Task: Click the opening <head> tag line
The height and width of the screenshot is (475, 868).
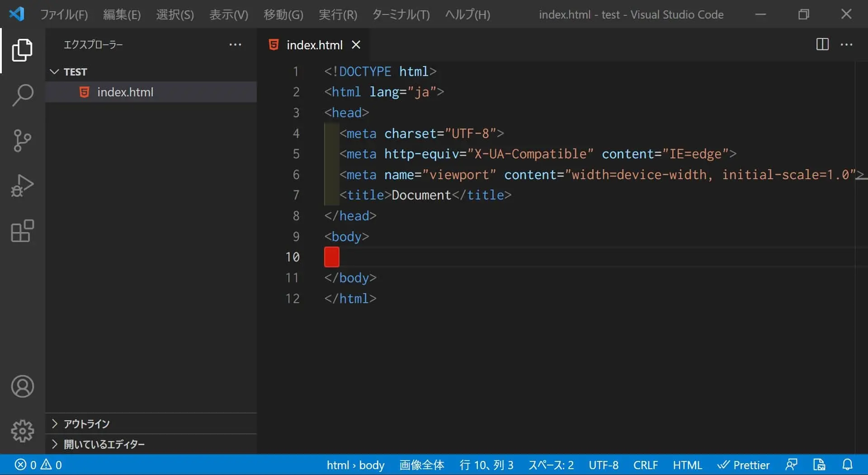Action: [x=346, y=113]
